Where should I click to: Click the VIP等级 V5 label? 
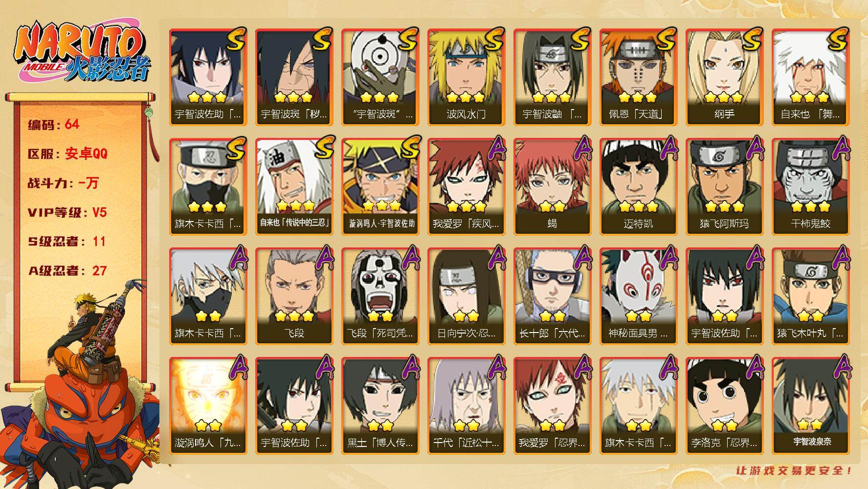[67, 213]
